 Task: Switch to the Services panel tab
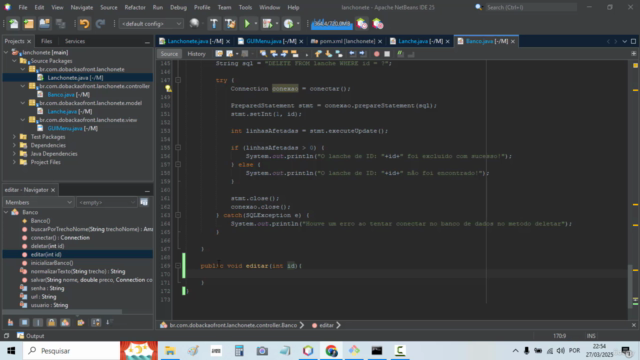pyautogui.click(x=75, y=41)
